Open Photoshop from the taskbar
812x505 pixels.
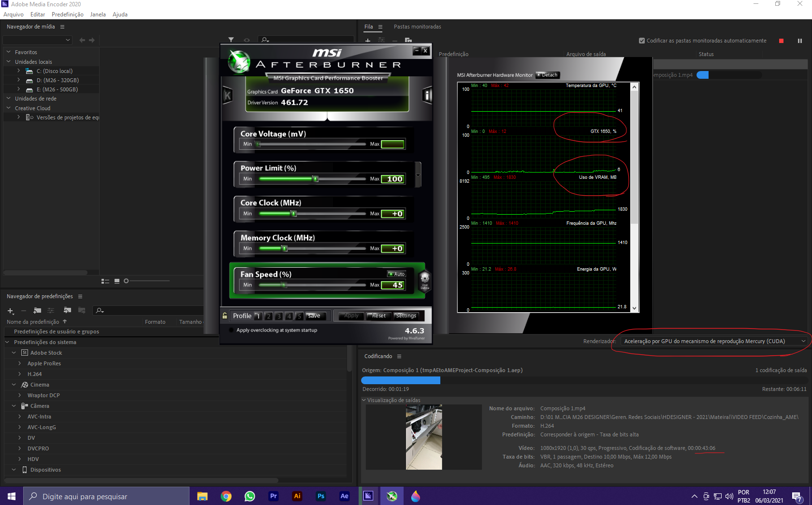click(321, 496)
